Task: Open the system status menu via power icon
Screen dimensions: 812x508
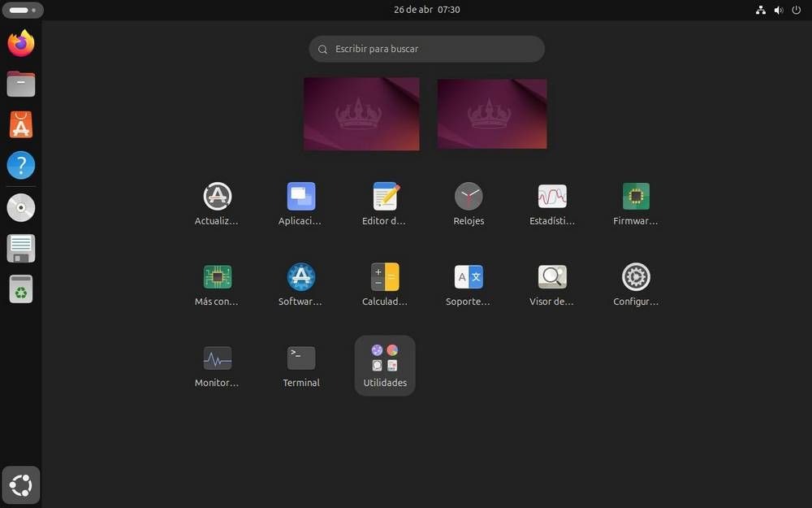Action: [796, 10]
